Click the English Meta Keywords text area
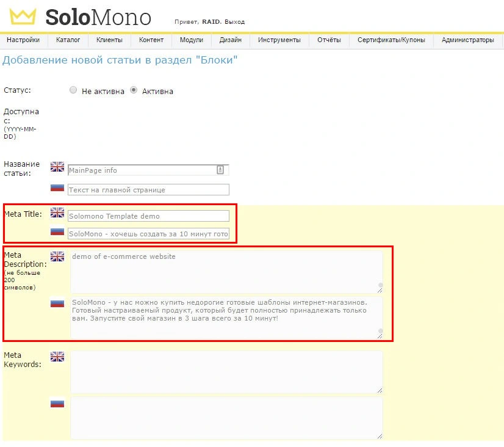The height and width of the screenshot is (447, 504). (226, 372)
